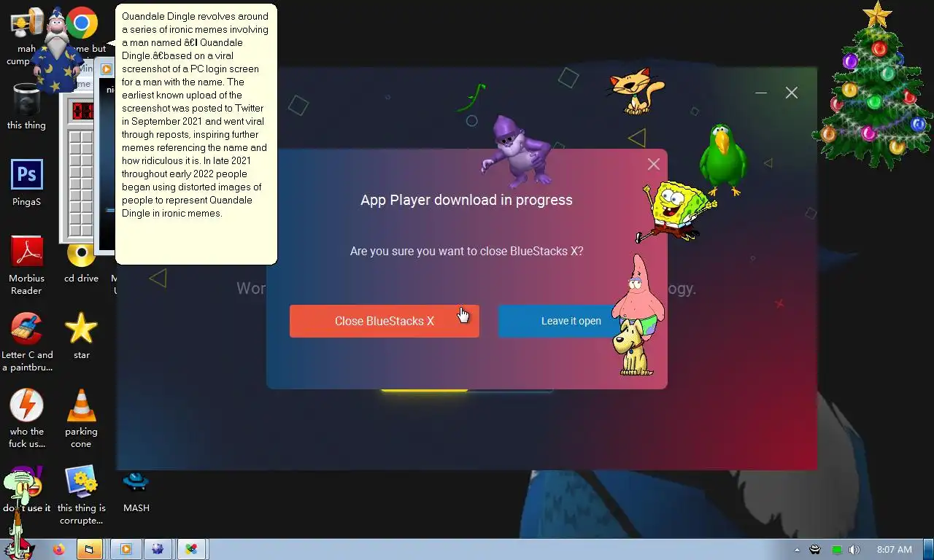Show hidden tray icons arrow
This screenshot has width=934, height=560.
(x=797, y=550)
